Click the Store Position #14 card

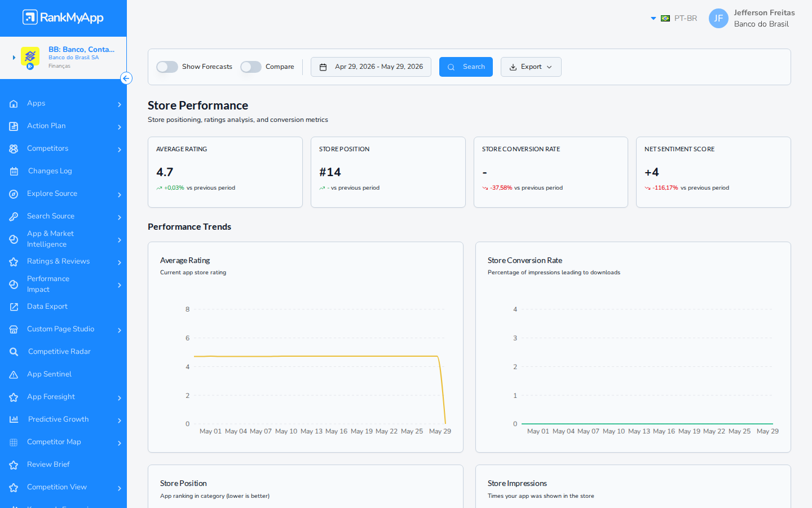point(388,172)
